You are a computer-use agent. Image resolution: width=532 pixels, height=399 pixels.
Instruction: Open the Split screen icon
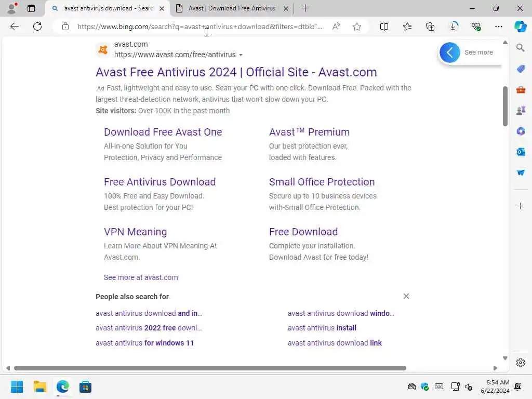(384, 26)
